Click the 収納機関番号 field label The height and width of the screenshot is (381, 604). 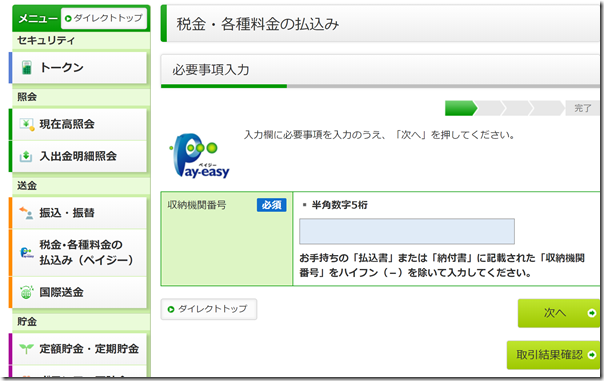[x=196, y=205]
